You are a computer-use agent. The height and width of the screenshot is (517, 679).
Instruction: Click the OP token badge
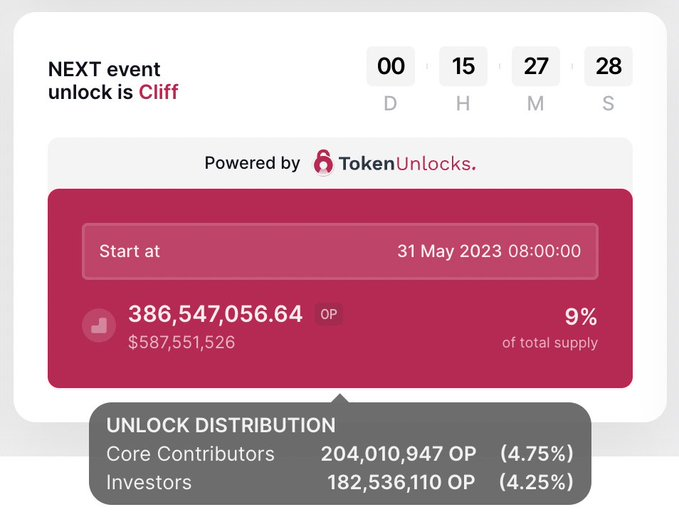(329, 314)
